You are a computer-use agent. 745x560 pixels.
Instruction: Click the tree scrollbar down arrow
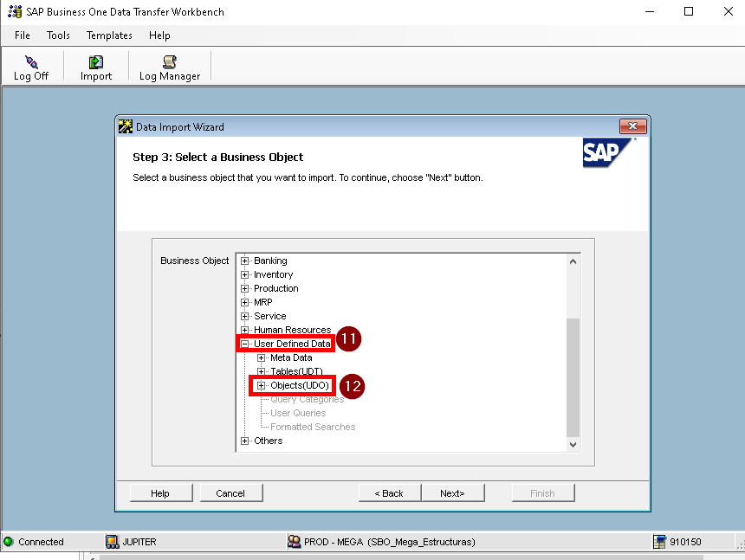tap(573, 445)
